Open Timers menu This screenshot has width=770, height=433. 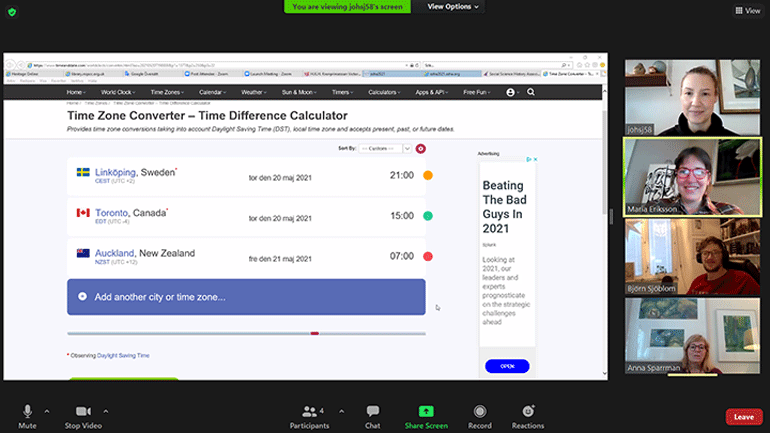point(342,92)
